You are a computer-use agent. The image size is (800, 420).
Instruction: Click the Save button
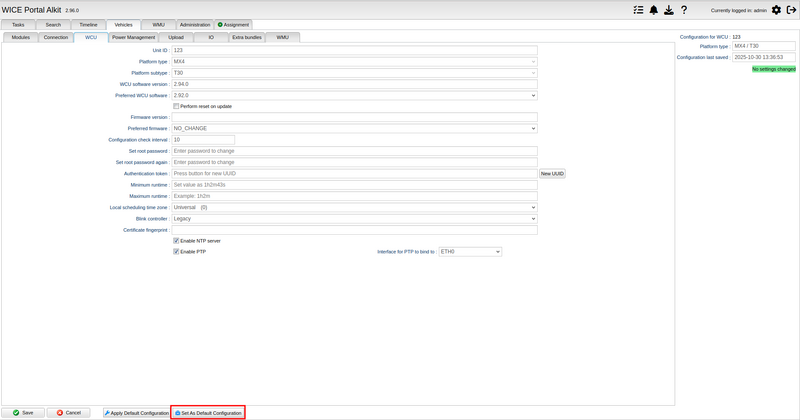coord(23,413)
